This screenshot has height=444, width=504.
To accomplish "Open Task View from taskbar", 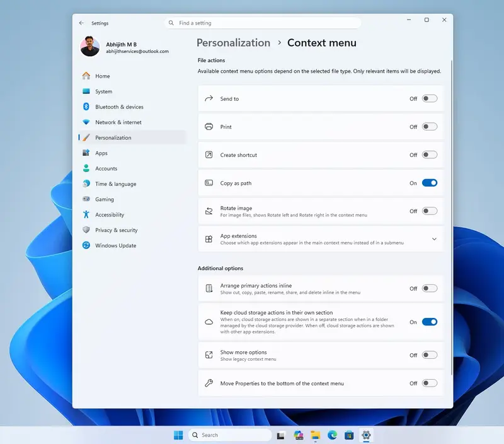I will [x=280, y=435].
